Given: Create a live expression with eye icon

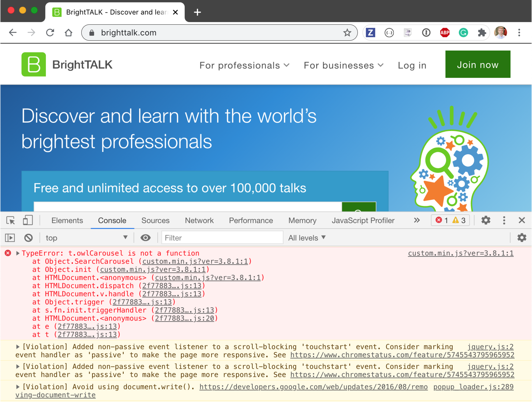Looking at the screenshot, I should 145,238.
